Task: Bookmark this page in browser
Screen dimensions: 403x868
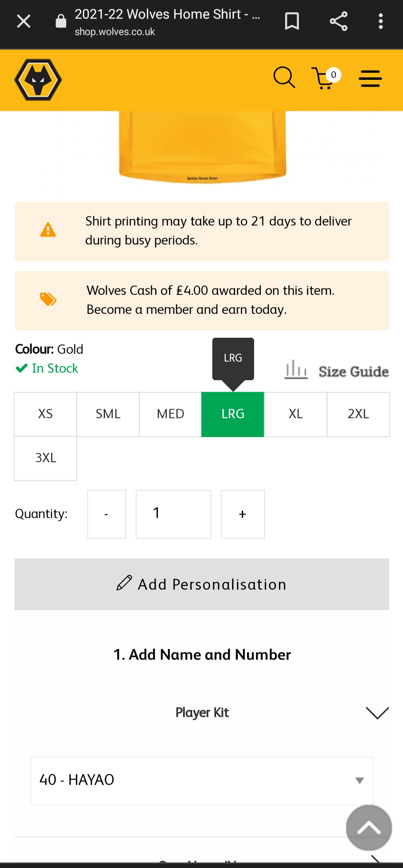Action: point(292,21)
